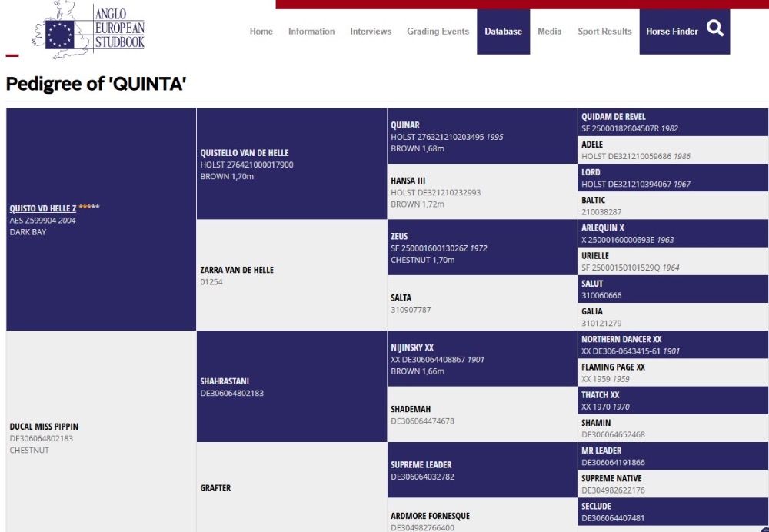769x532 pixels.
Task: Open the Information menu item
Action: tap(311, 32)
